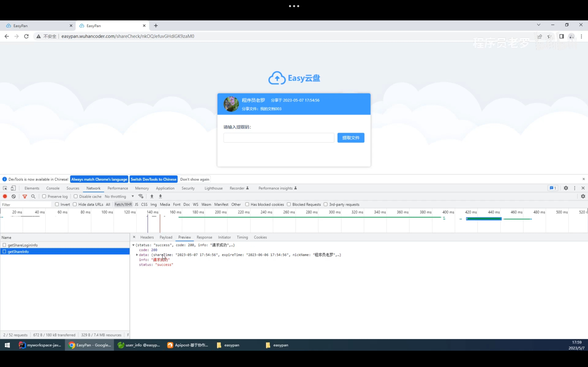Open the No throttling dropdown
588x367 pixels.
119,196
